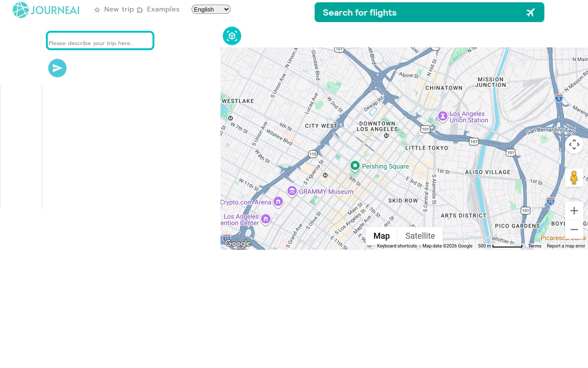
Task: Click the ALISO VILLAGE label
Action: (x=488, y=172)
